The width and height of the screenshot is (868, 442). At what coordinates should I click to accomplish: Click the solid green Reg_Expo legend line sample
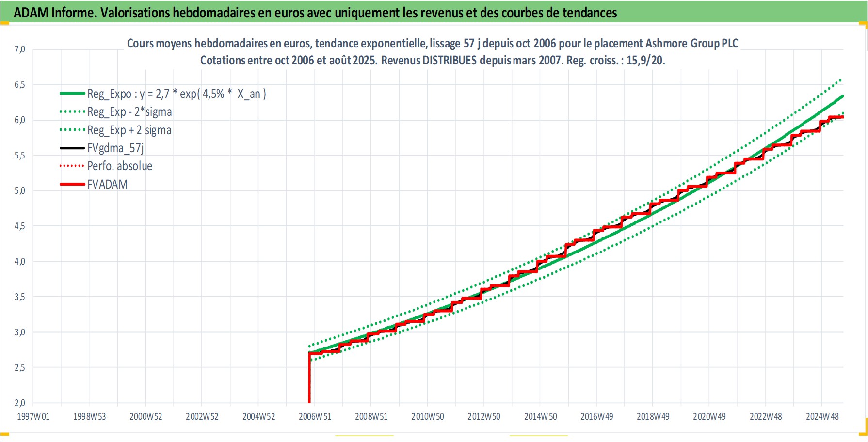[x=72, y=93]
